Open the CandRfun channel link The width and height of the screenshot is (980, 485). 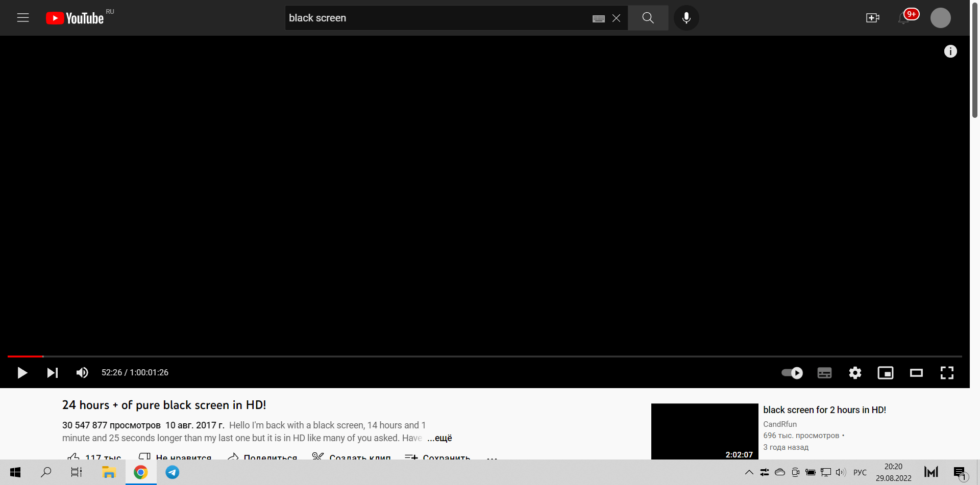(x=780, y=424)
